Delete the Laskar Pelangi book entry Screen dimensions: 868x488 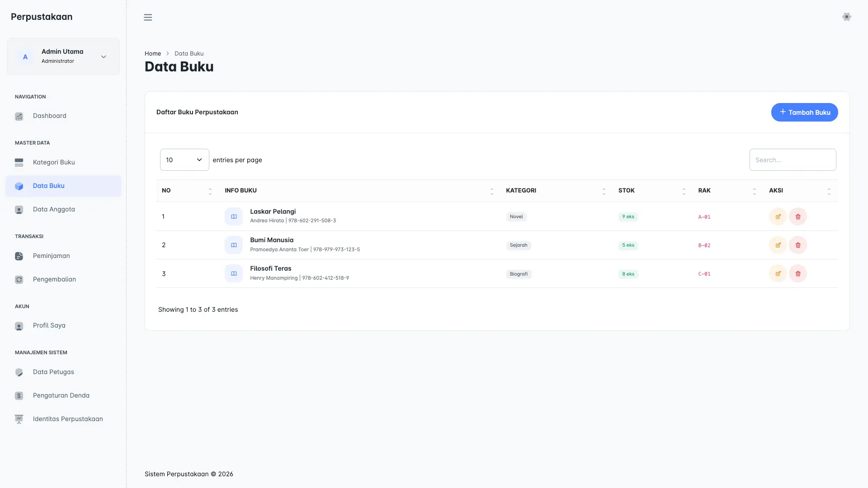(798, 216)
